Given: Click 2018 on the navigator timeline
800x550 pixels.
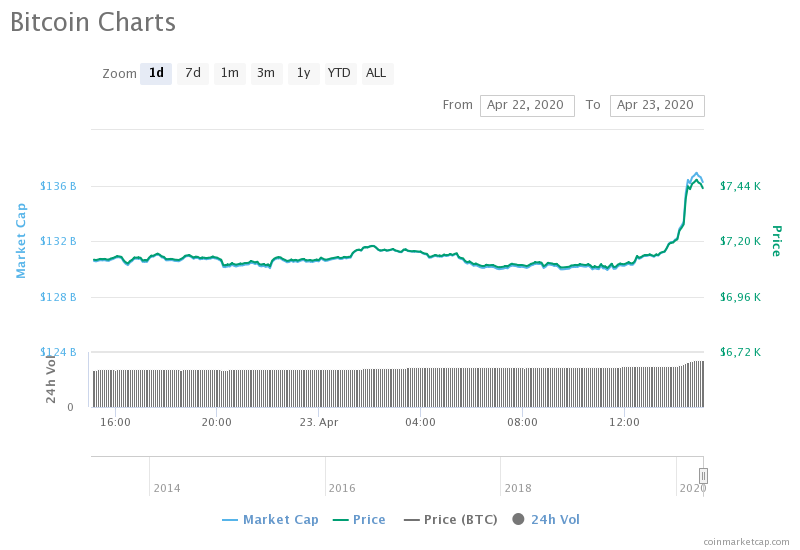Looking at the screenshot, I should point(518,488).
